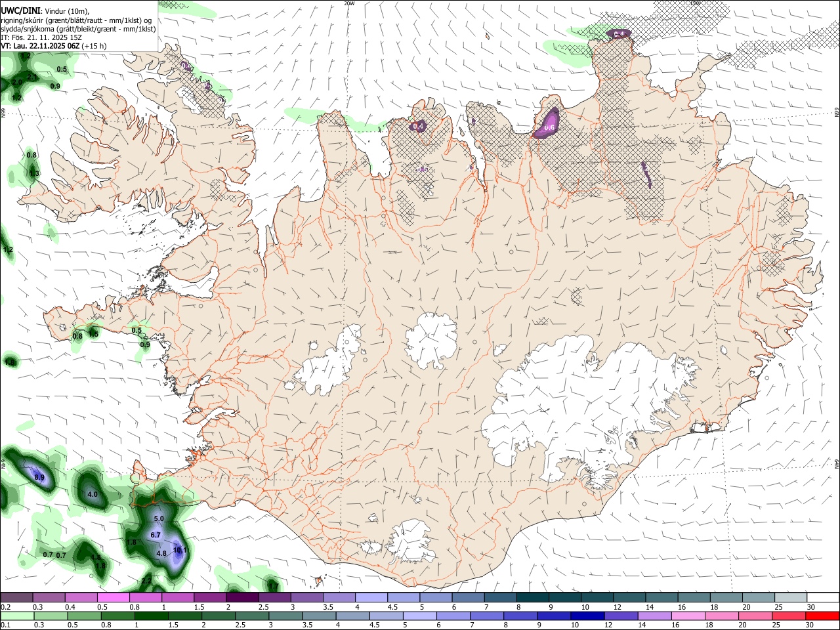Click the 10.1 rain value label
The width and height of the screenshot is (840, 630).
180,550
